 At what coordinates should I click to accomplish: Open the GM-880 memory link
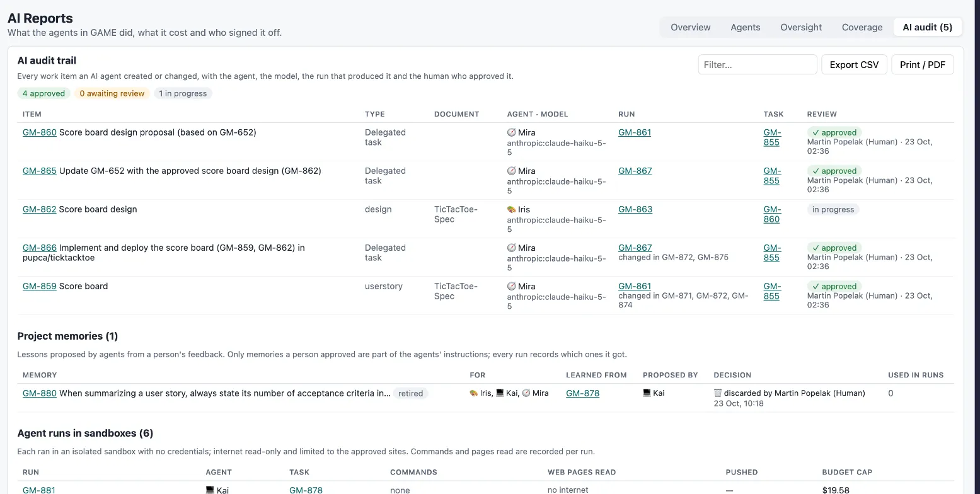[40, 393]
